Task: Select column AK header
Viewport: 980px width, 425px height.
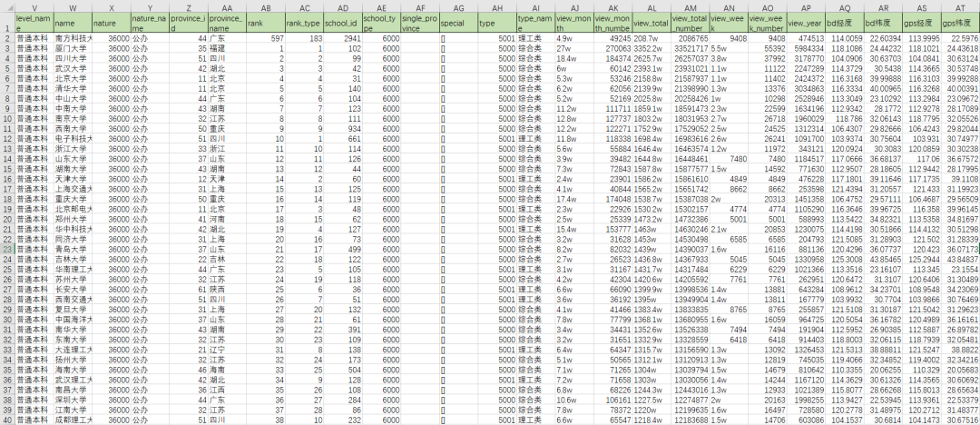Action: tap(612, 6)
